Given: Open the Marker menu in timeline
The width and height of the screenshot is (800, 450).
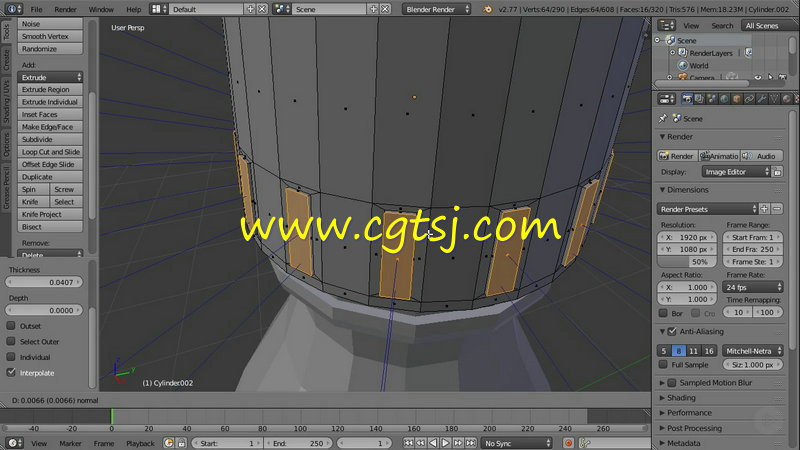Looking at the screenshot, I should click(70, 443).
